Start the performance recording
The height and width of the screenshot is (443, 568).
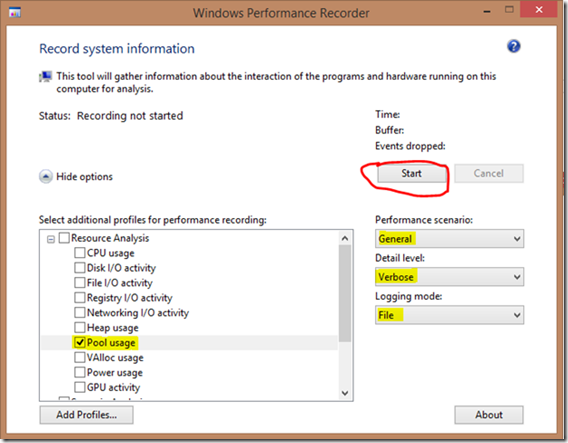(x=412, y=174)
